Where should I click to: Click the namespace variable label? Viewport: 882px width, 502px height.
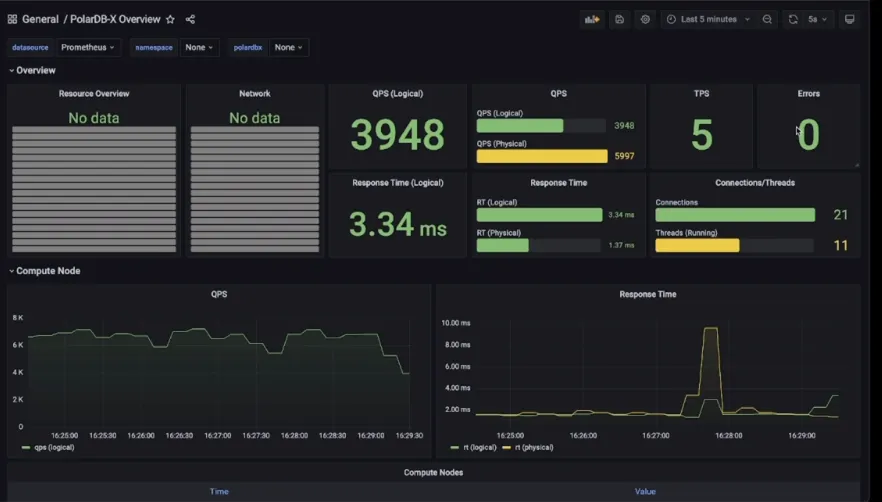[154, 47]
